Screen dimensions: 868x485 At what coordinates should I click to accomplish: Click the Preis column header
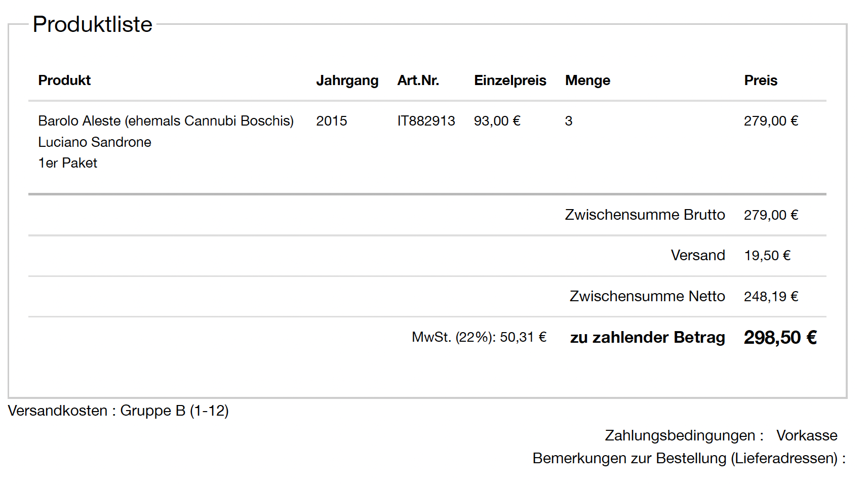(x=760, y=80)
